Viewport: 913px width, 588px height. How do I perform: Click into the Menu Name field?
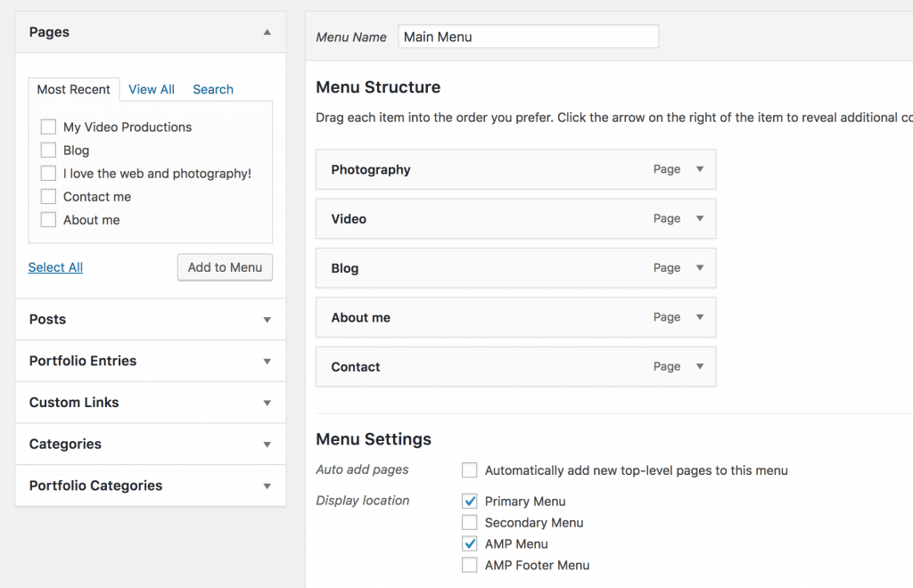coord(528,37)
